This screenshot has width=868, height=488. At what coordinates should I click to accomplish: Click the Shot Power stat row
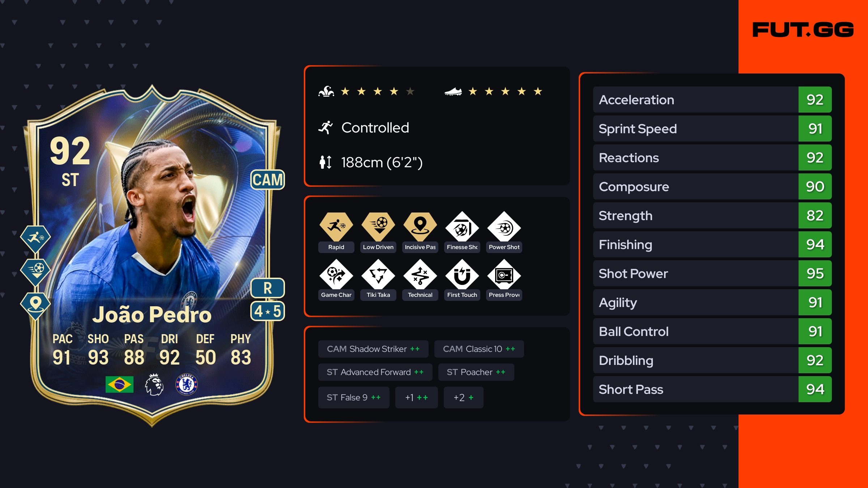coord(712,273)
